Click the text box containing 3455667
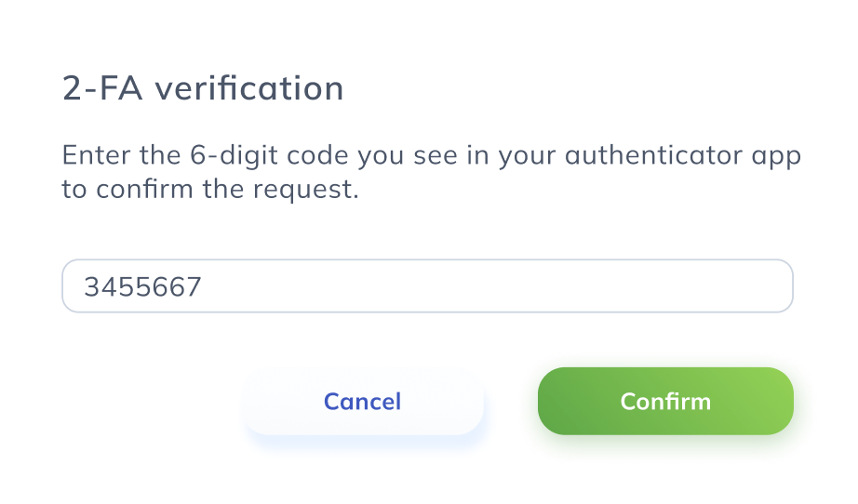 426,285
